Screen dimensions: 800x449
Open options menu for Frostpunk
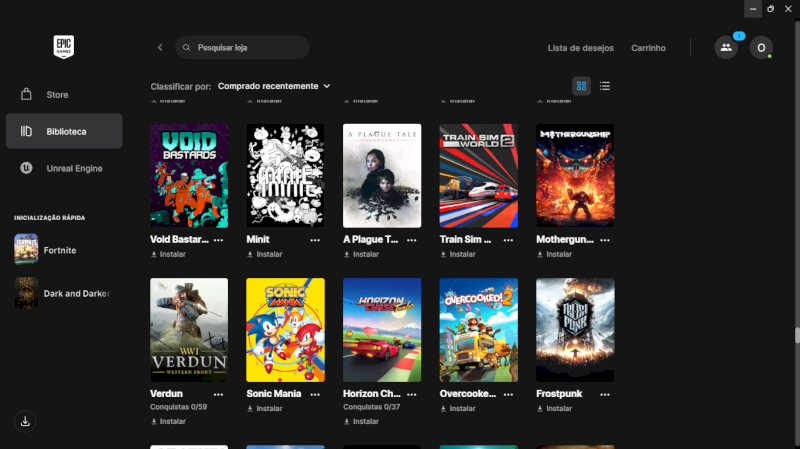[x=605, y=394]
